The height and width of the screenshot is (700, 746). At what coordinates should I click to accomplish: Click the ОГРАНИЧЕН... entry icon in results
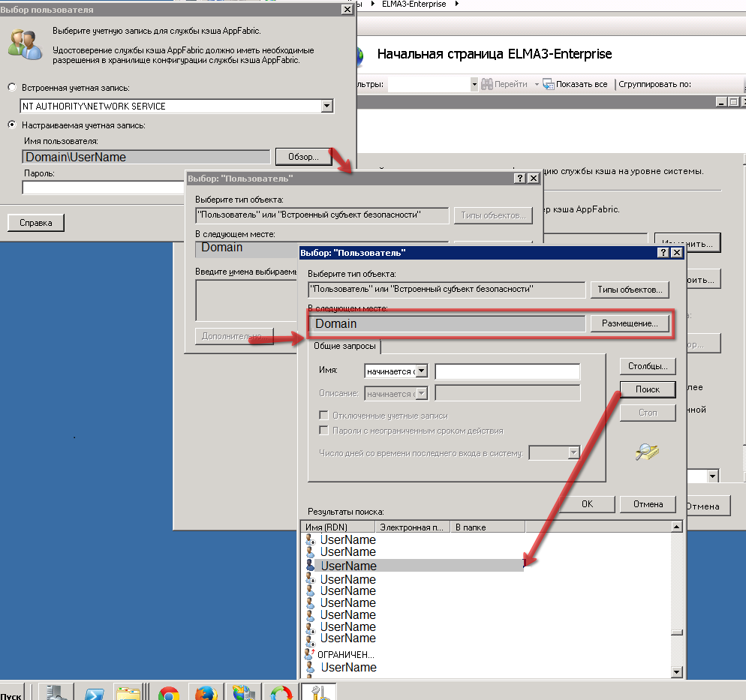(x=308, y=654)
